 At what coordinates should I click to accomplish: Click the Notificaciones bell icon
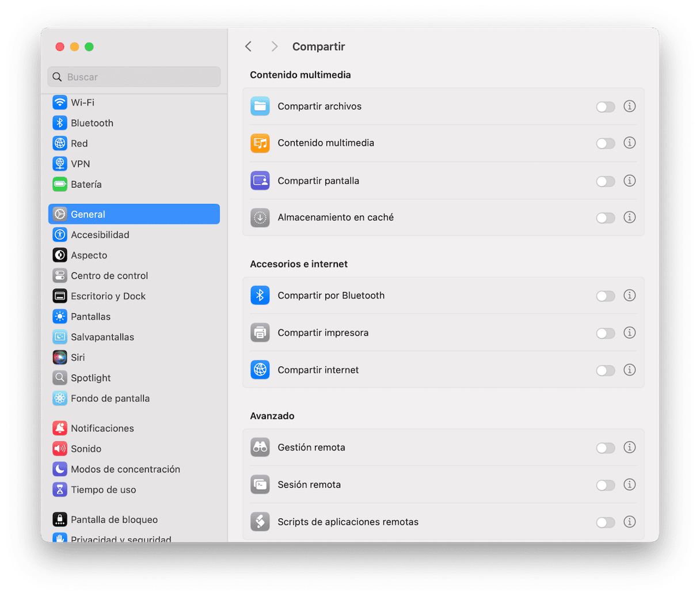60,428
